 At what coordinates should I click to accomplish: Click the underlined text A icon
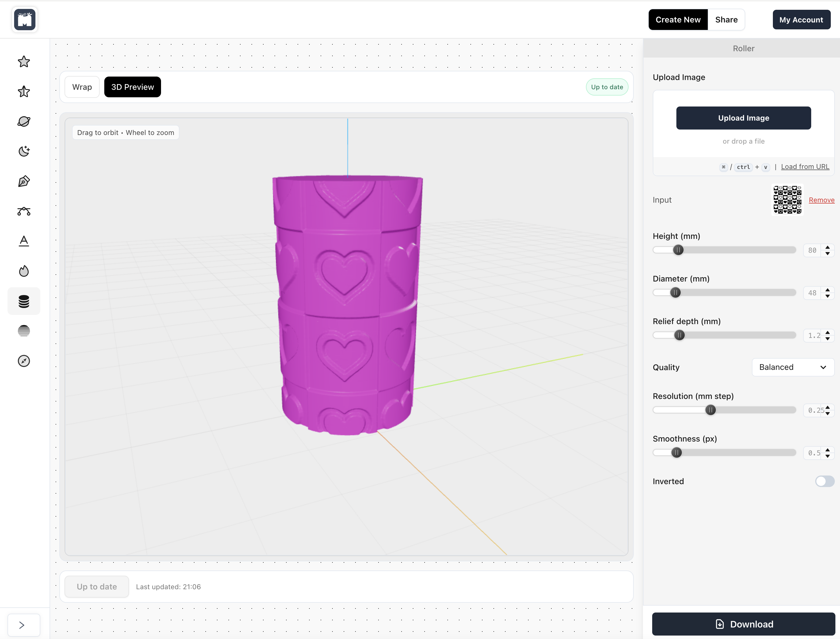pyautogui.click(x=24, y=241)
